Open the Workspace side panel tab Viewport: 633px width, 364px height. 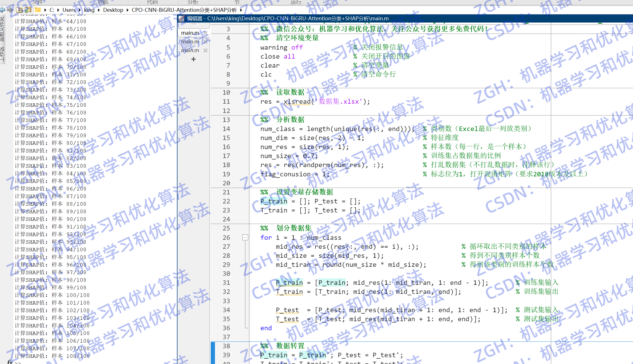[x=2, y=54]
